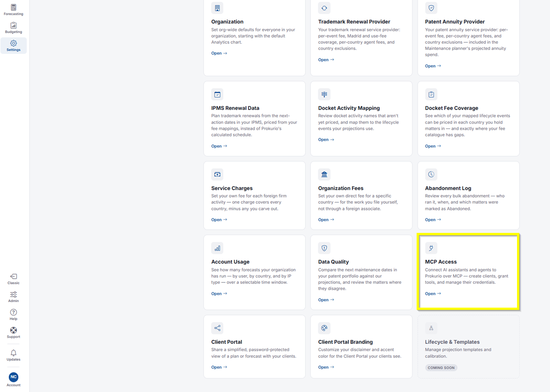Click Open link under Data Quality
Screen dimensions: 550x392
(326, 300)
